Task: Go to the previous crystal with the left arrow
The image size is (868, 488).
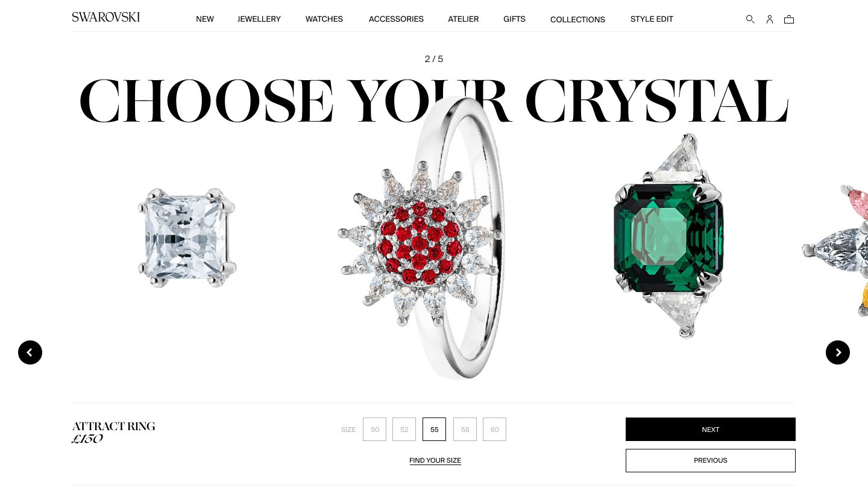Action: [x=30, y=352]
